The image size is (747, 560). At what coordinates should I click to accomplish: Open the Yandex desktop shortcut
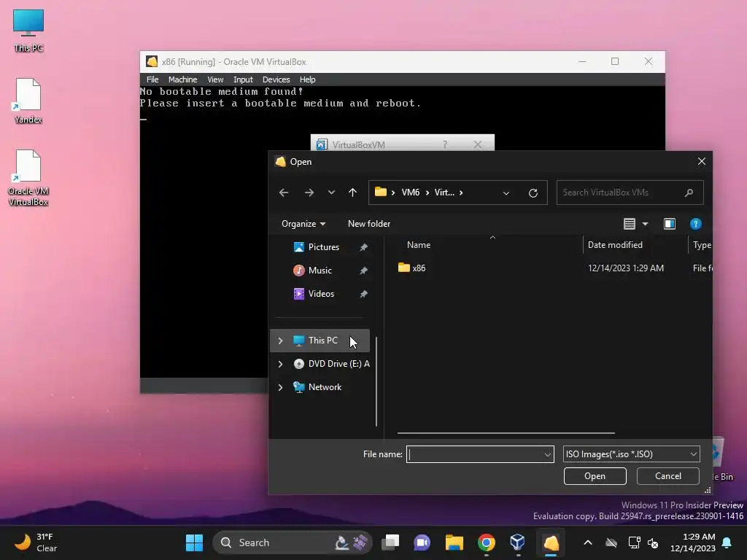click(28, 101)
